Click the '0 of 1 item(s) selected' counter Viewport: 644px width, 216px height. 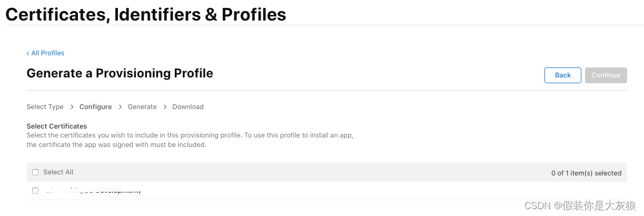[586, 173]
